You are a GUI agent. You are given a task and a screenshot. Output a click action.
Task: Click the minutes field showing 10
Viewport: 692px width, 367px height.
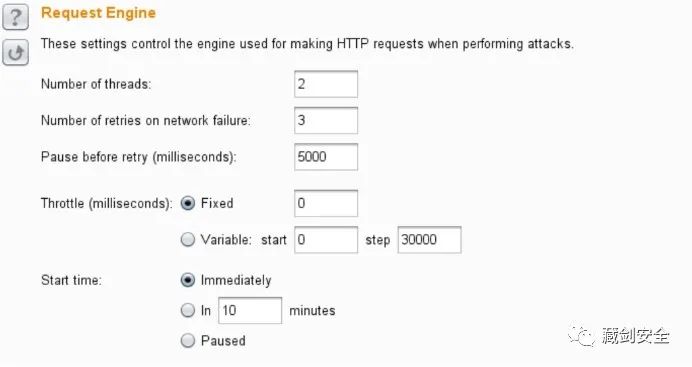click(x=250, y=310)
